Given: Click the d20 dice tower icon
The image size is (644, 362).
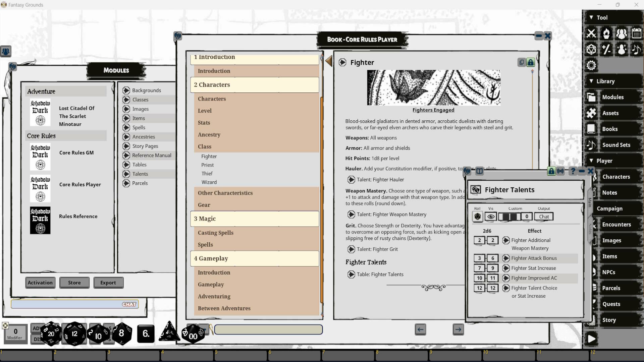Looking at the screenshot, I should pos(591,49).
